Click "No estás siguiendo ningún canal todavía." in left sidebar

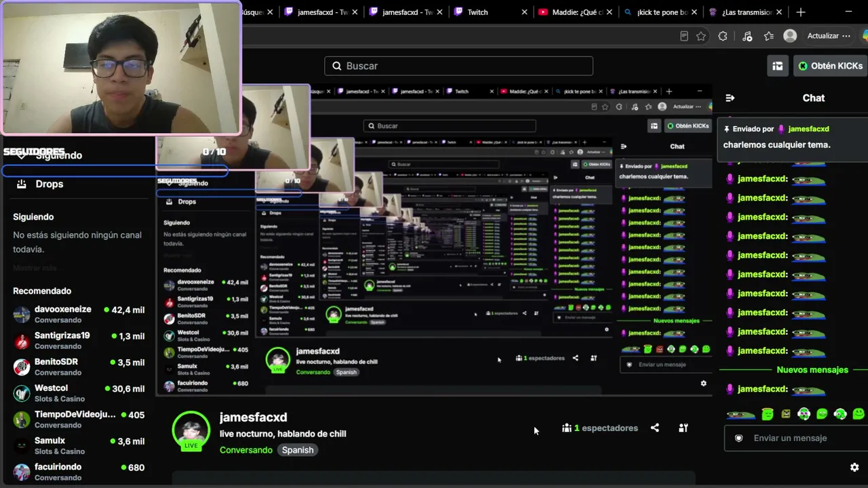pos(77,242)
